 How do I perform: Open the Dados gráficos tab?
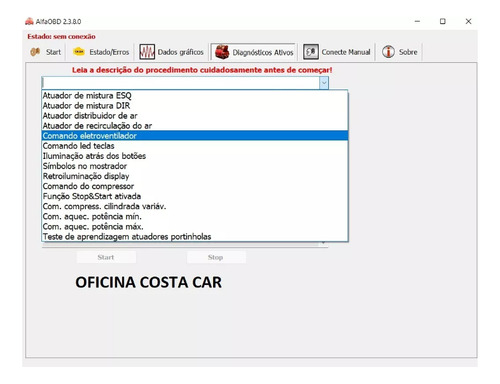coord(171,52)
